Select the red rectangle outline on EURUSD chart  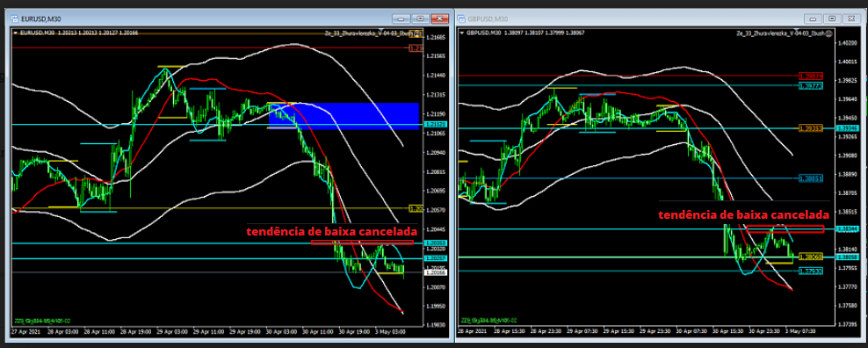coord(362,243)
